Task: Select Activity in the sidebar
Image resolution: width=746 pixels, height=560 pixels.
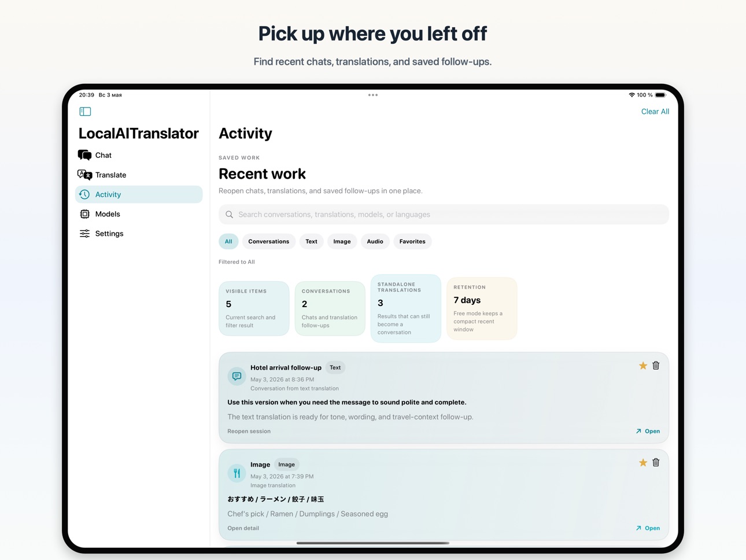Action: point(139,194)
